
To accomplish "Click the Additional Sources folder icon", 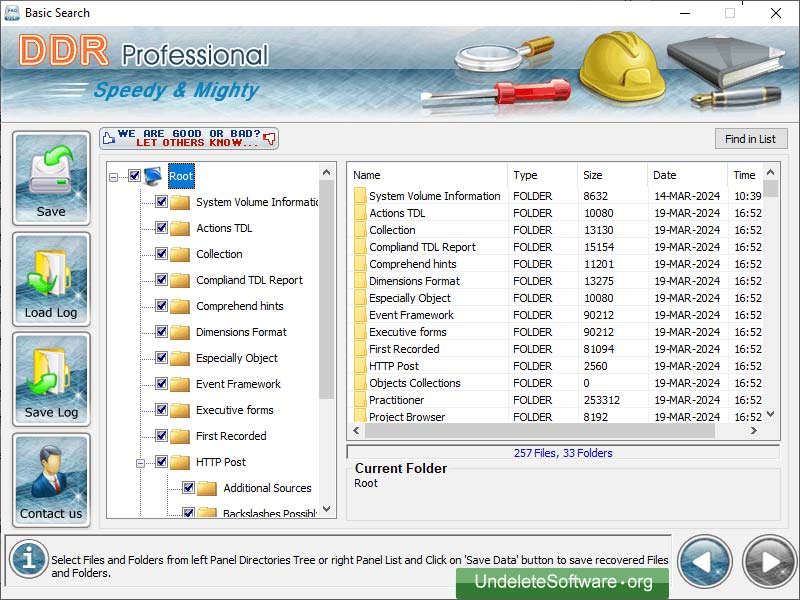I will 207,488.
